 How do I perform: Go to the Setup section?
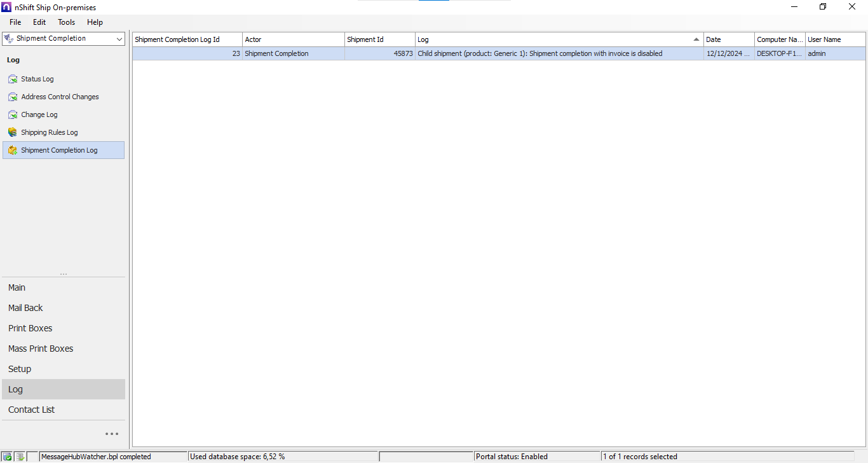pyautogui.click(x=20, y=369)
